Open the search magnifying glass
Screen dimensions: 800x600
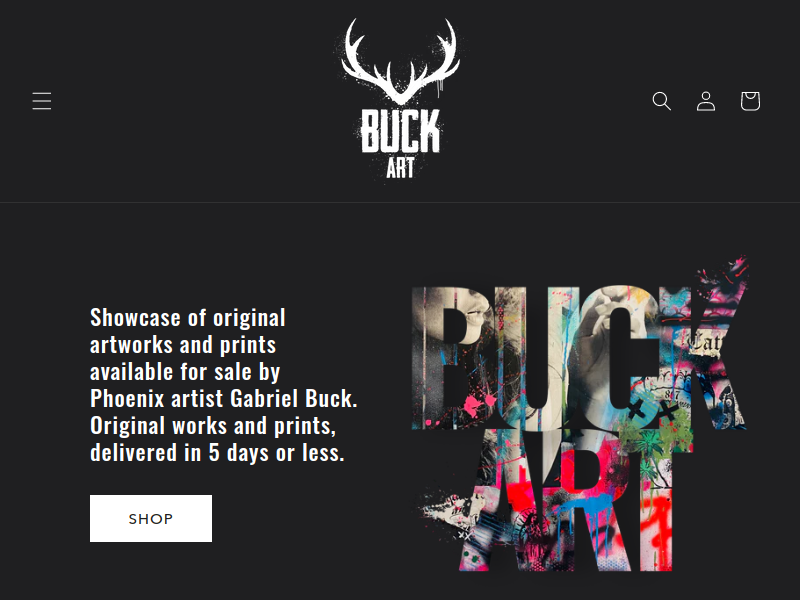[x=662, y=101]
